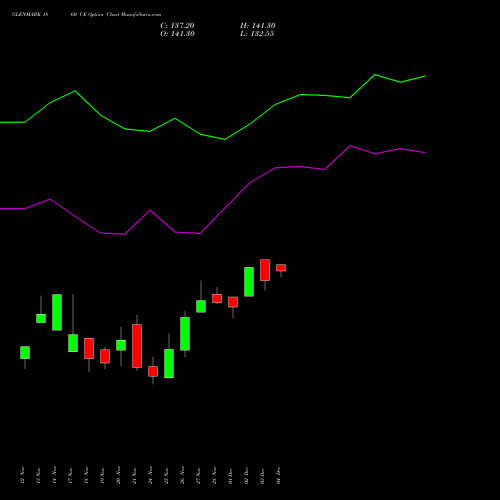Viewport: 500px width, 500px height.
Task: Click the close value C: 137.20
Action: point(177,26)
